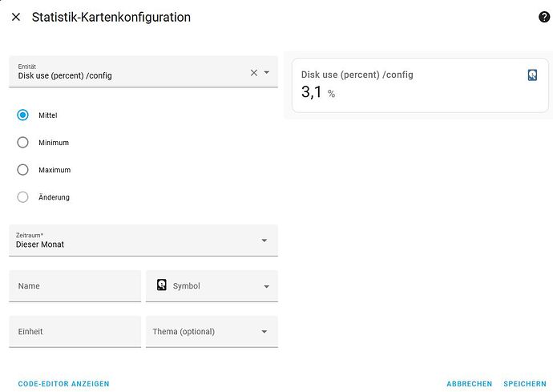The height and width of the screenshot is (392, 553).
Task: Open the help icon in top right
Action: [544, 17]
